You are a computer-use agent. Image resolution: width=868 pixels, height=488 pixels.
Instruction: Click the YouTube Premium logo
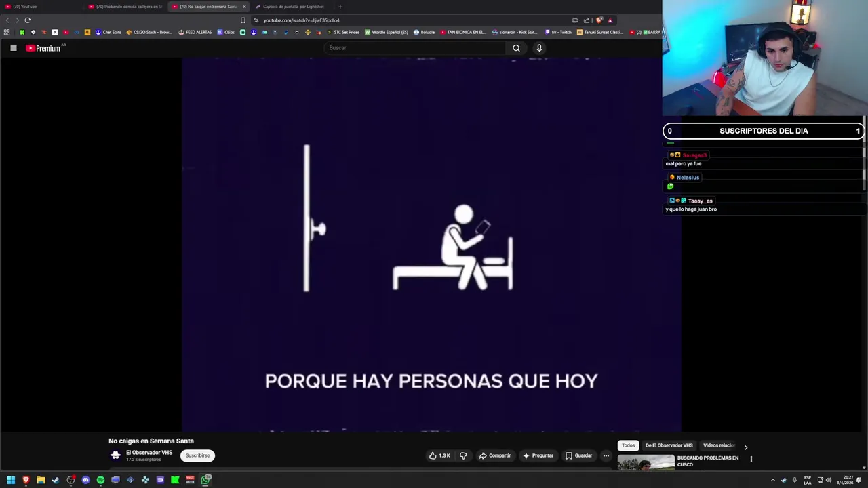(x=45, y=48)
